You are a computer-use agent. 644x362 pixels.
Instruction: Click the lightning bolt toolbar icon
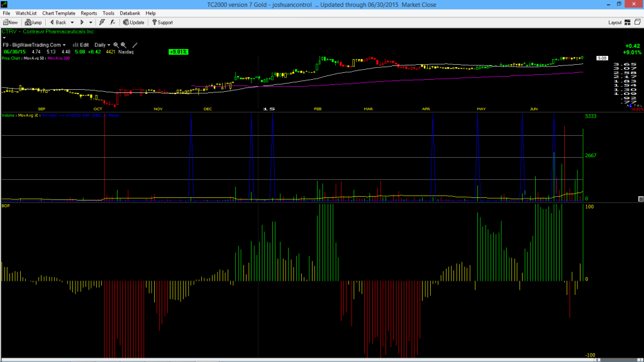coord(102,23)
